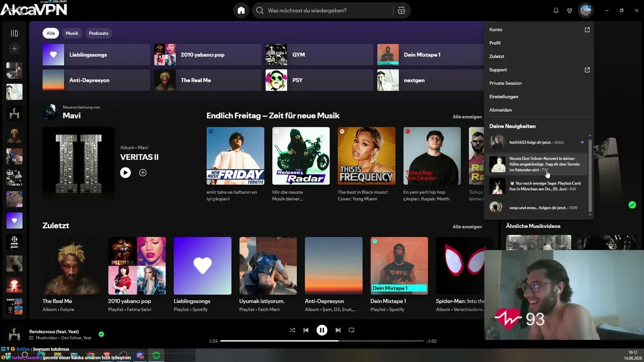Screen dimensions: 644x362
Task: Toggle shuffle playback
Action: tap(292, 330)
